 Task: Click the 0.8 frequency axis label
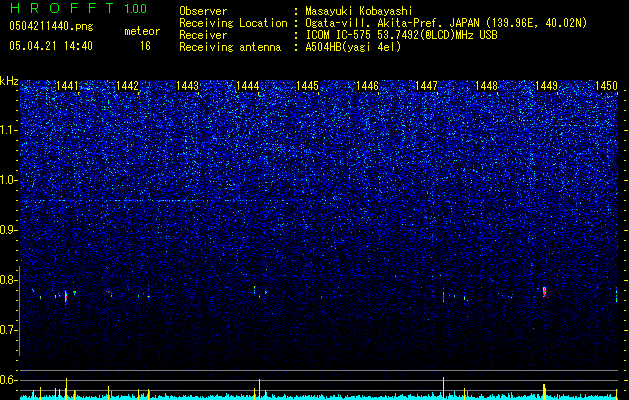pyautogui.click(x=8, y=280)
